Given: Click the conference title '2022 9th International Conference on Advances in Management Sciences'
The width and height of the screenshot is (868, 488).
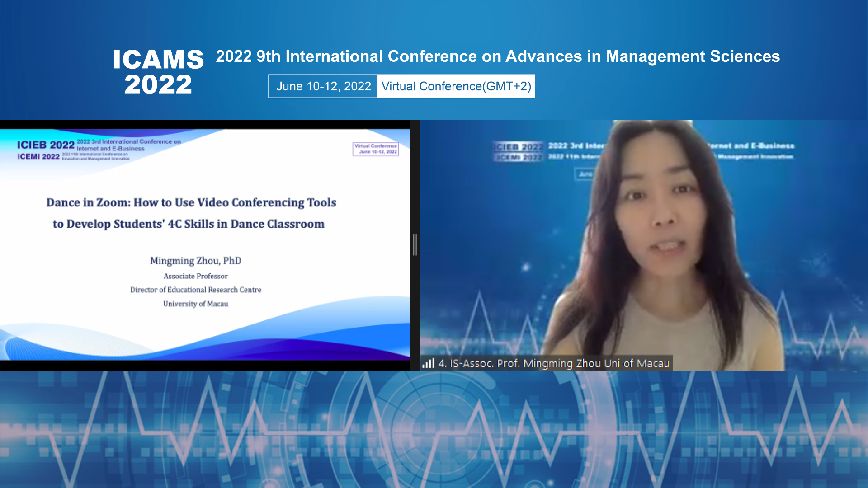Looking at the screenshot, I should [498, 56].
